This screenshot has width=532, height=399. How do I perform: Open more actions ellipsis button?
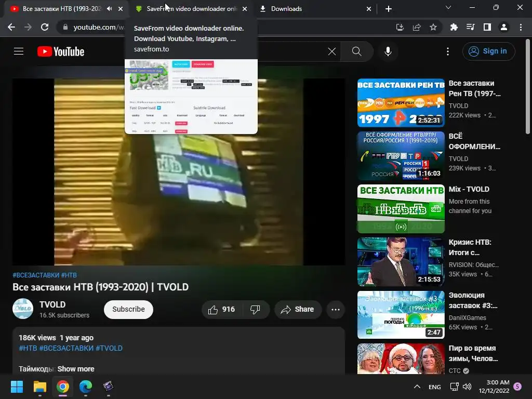point(335,310)
